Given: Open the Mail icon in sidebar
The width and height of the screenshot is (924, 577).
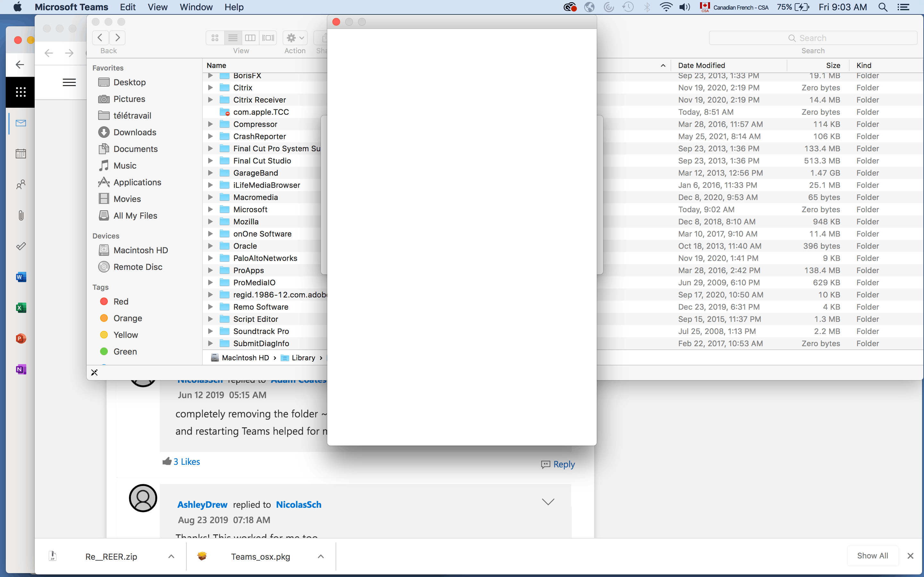Looking at the screenshot, I should click(21, 123).
